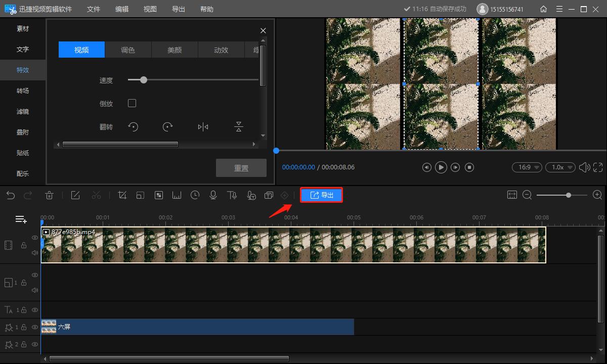Click the delete (trash) icon in the toolbar
Screen dimensions: 607x364
[x=49, y=196]
